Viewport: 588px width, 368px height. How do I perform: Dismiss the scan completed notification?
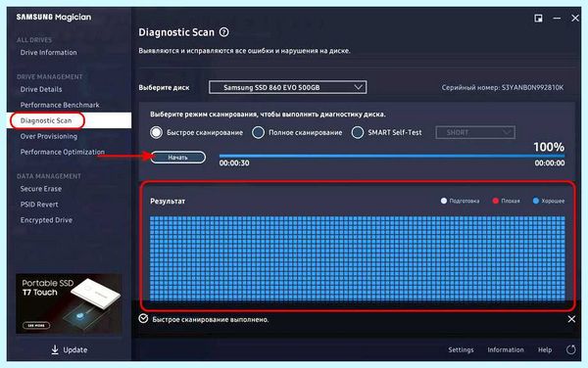click(x=571, y=319)
